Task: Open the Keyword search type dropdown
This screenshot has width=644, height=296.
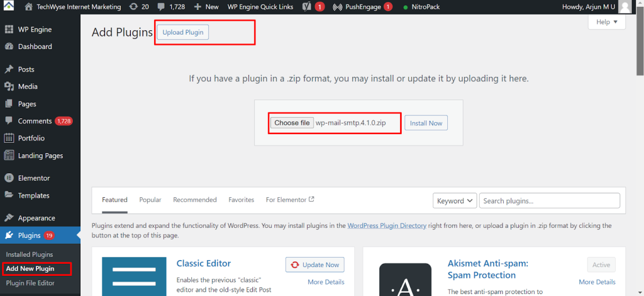Action: (455, 201)
